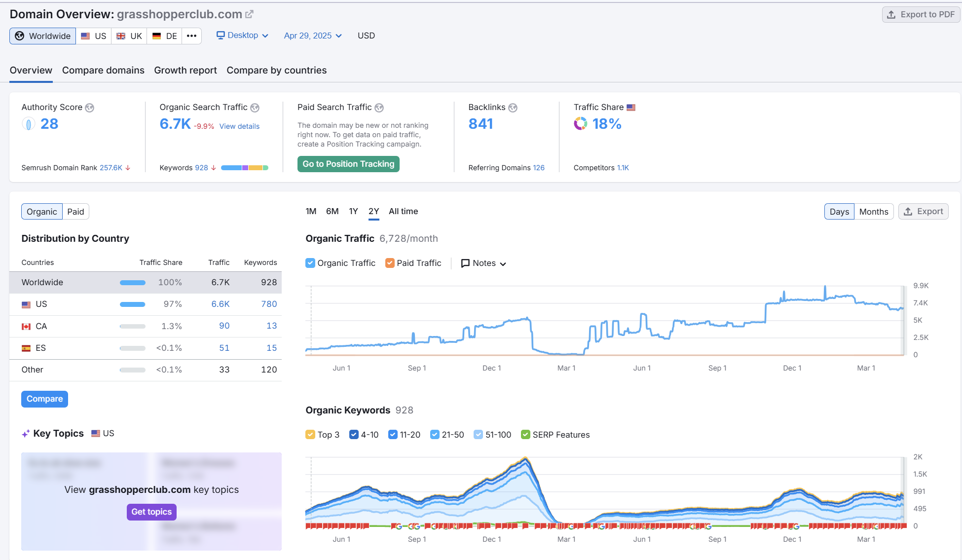962x560 pixels.
Task: Click CA keywords value 13
Action: [271, 326]
